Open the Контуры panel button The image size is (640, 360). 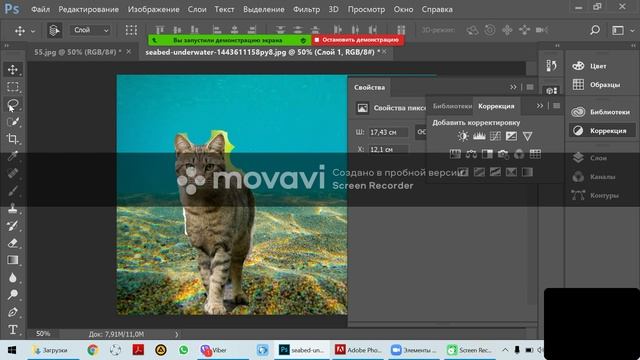pos(602,196)
